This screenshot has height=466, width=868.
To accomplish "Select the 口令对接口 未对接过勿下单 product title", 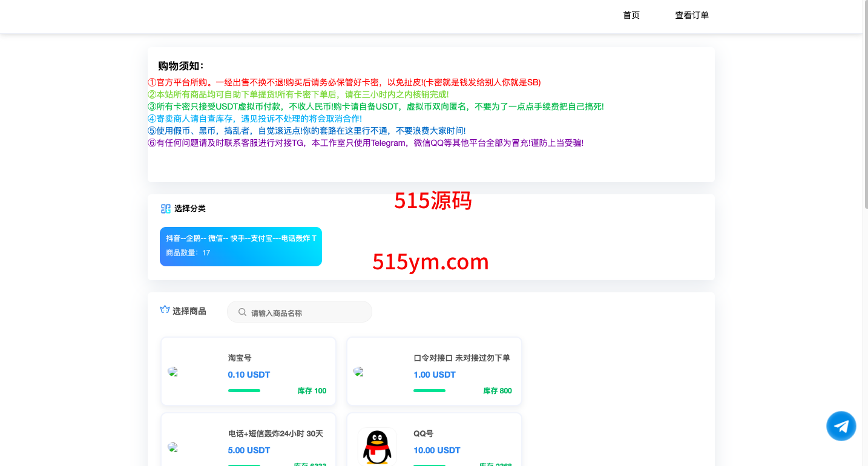I will [461, 358].
